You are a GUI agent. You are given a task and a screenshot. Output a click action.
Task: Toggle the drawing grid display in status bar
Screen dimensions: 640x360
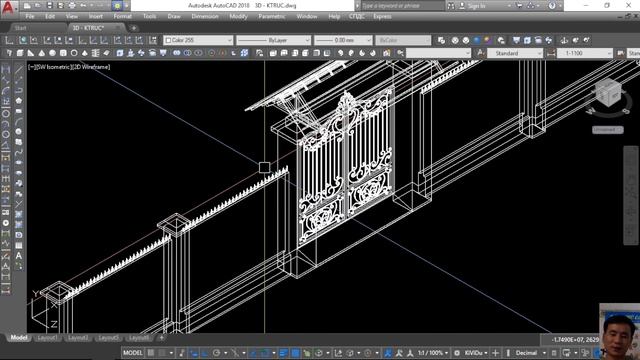point(151,353)
